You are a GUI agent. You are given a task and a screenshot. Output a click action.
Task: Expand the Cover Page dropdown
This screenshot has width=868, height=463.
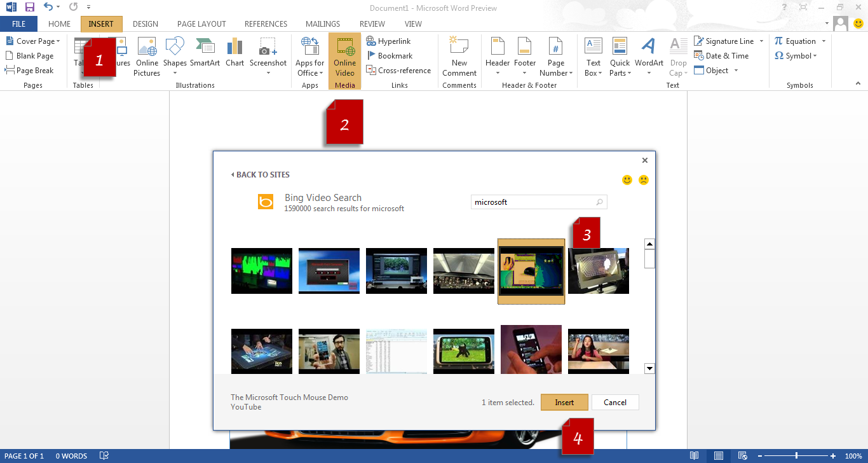58,41
